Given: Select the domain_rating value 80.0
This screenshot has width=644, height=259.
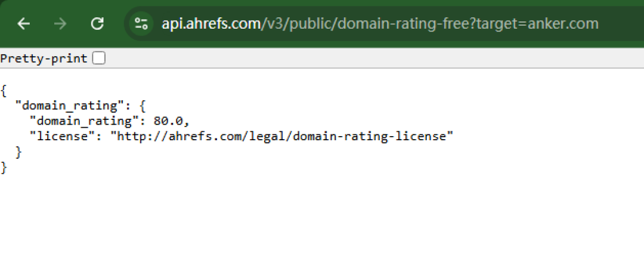Looking at the screenshot, I should coord(168,121).
